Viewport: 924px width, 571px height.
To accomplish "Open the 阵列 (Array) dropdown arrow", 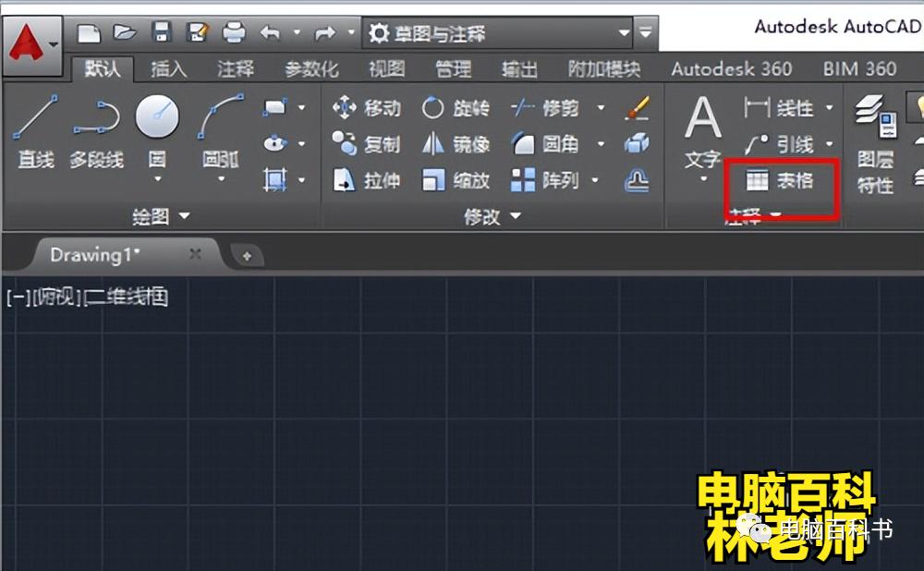I will click(x=596, y=181).
